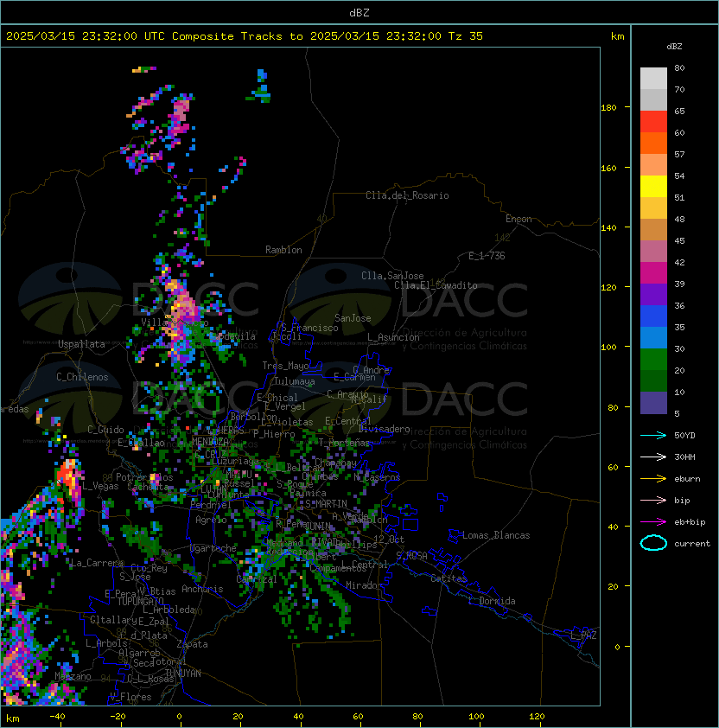Click the 'Catitas' map label
719x728 pixels.
tap(449, 578)
